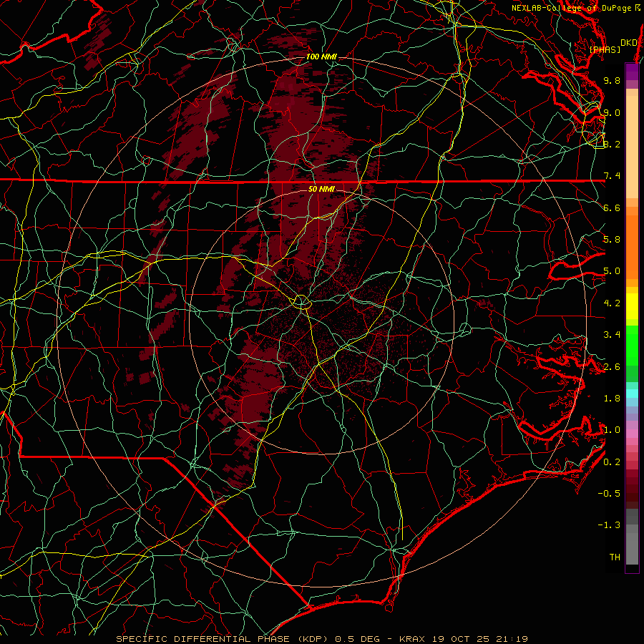Click the TH label on color scale
The height and width of the screenshot is (644, 644).
[615, 557]
